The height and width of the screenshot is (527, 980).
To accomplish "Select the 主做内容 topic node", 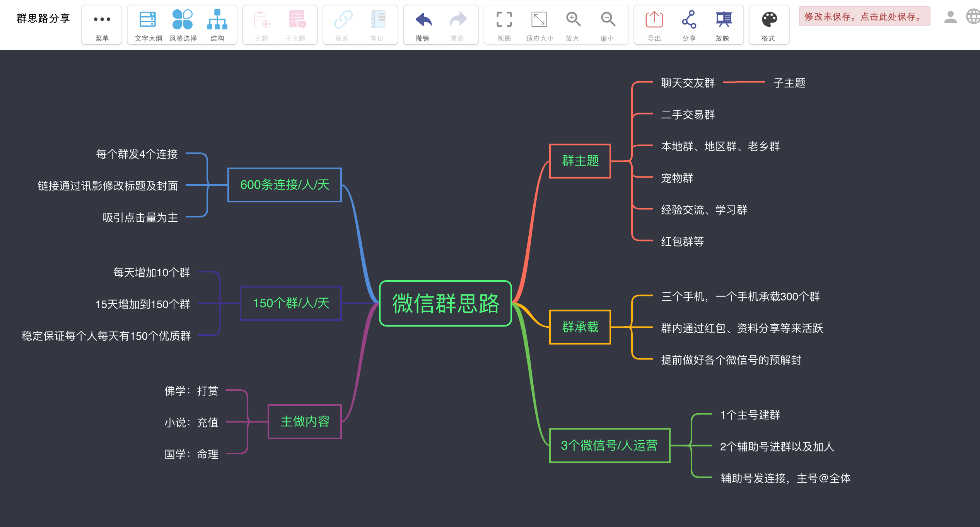I will (305, 422).
